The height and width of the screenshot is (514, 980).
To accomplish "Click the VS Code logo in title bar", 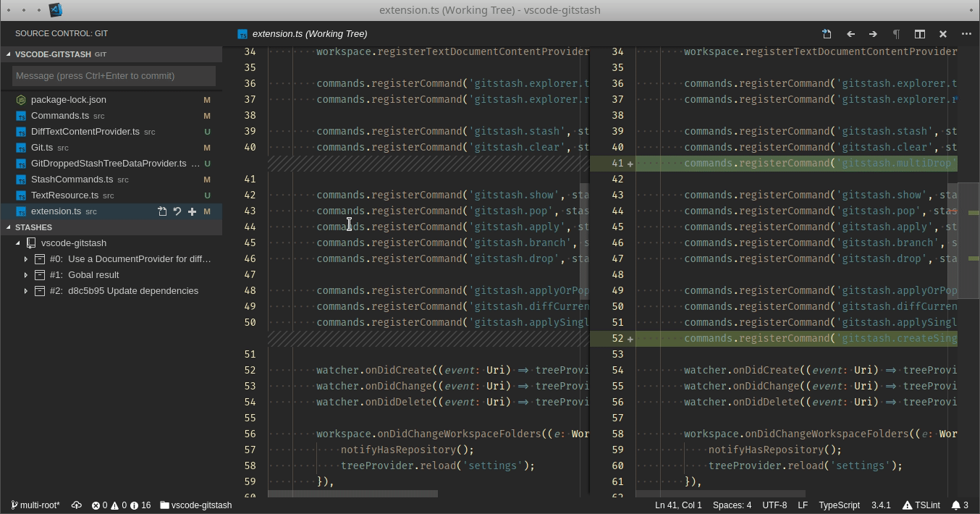I will pos(56,10).
